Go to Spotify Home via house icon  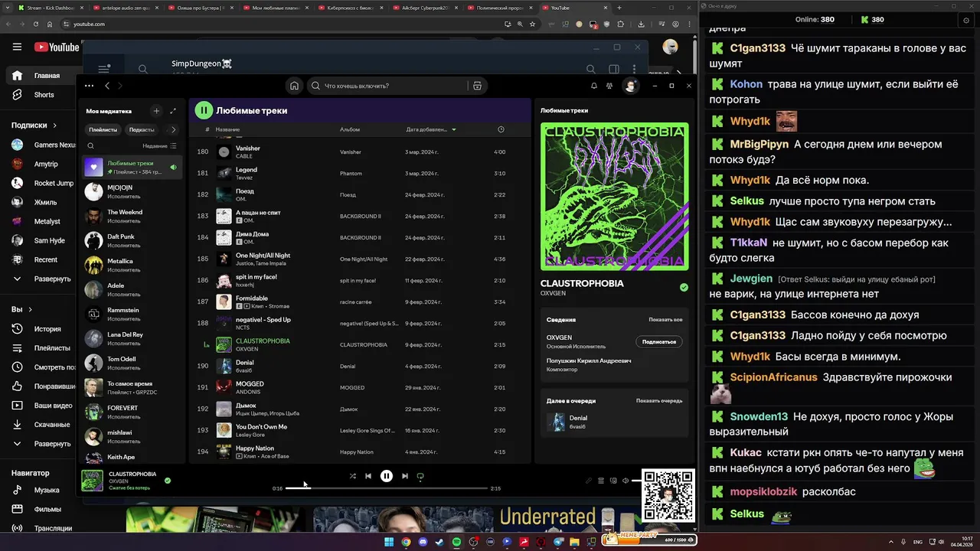294,86
